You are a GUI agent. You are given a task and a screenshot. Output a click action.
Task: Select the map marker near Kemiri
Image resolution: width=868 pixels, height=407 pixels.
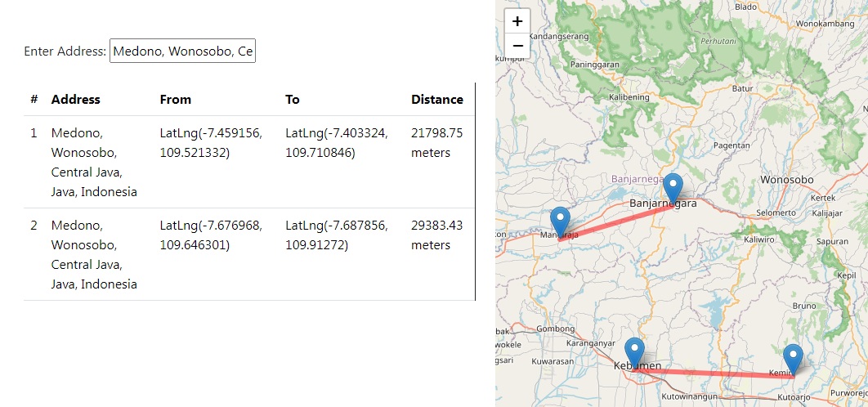point(794,360)
